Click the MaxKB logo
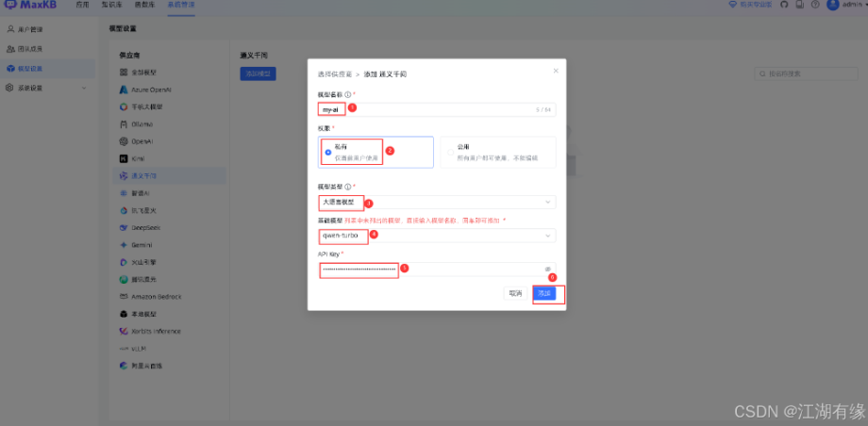 click(x=31, y=5)
